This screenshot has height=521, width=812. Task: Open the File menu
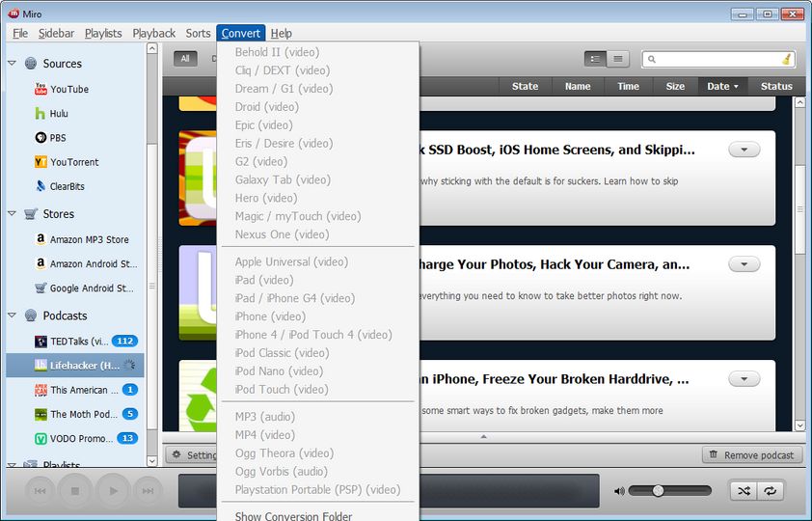pos(20,33)
